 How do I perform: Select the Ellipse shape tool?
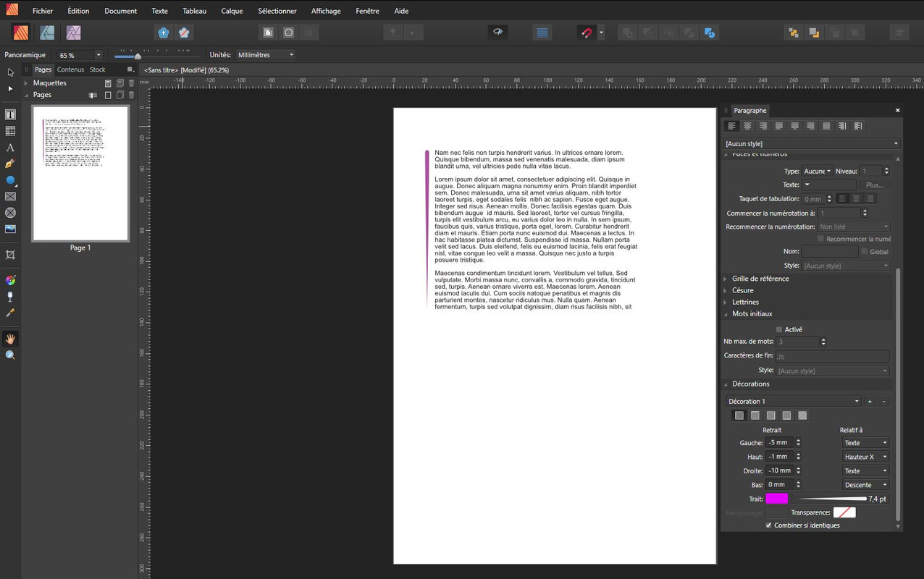pyautogui.click(x=10, y=180)
